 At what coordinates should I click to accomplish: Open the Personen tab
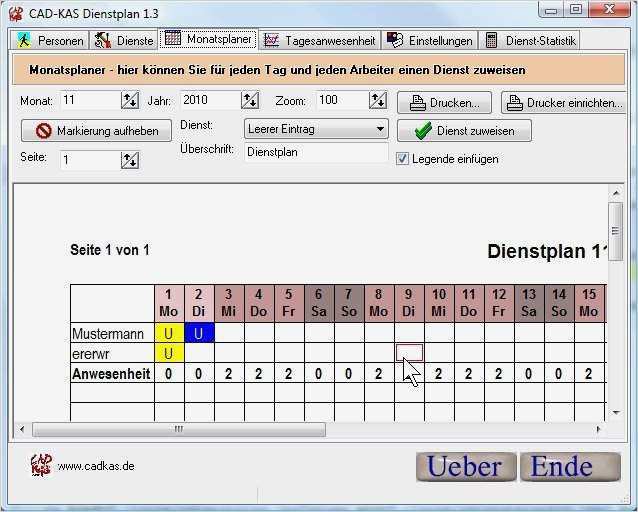point(50,40)
